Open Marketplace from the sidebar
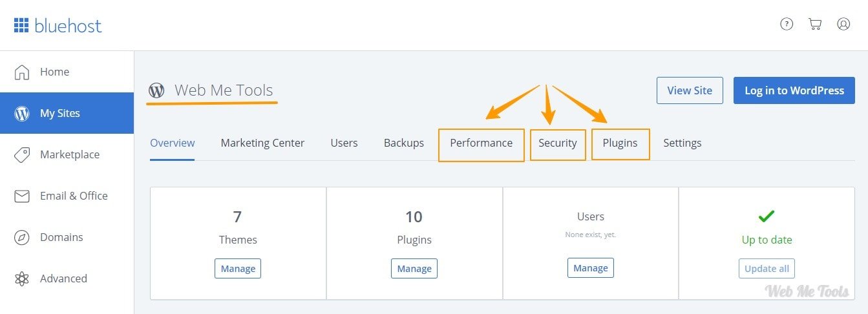868x314 pixels. pos(67,154)
